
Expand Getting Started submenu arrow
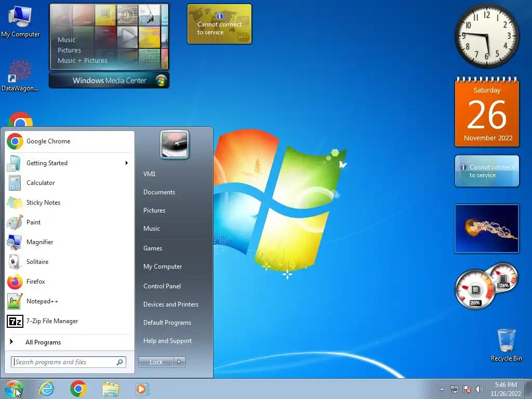click(x=127, y=163)
